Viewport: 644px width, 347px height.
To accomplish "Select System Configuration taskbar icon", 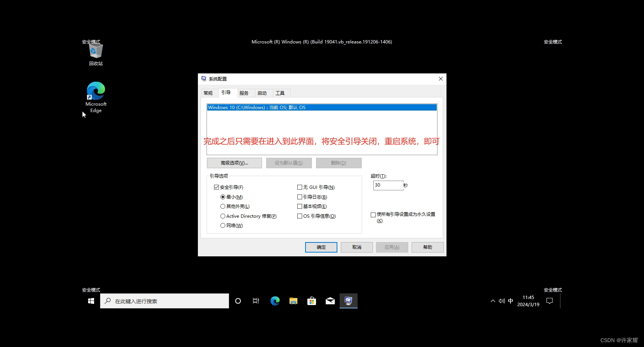I will pos(349,301).
